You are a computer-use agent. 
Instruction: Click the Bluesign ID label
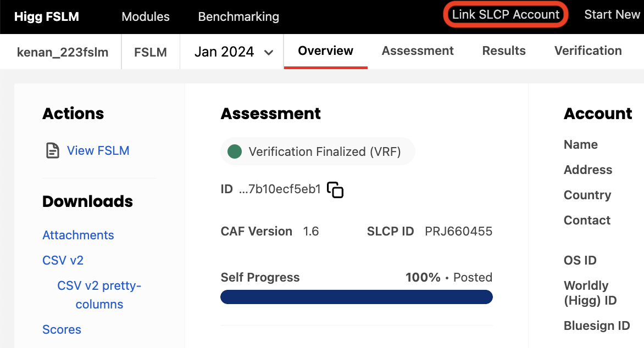pyautogui.click(x=597, y=326)
